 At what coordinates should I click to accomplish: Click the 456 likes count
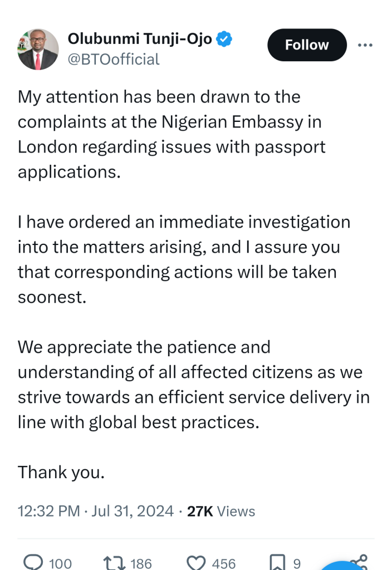click(x=224, y=563)
